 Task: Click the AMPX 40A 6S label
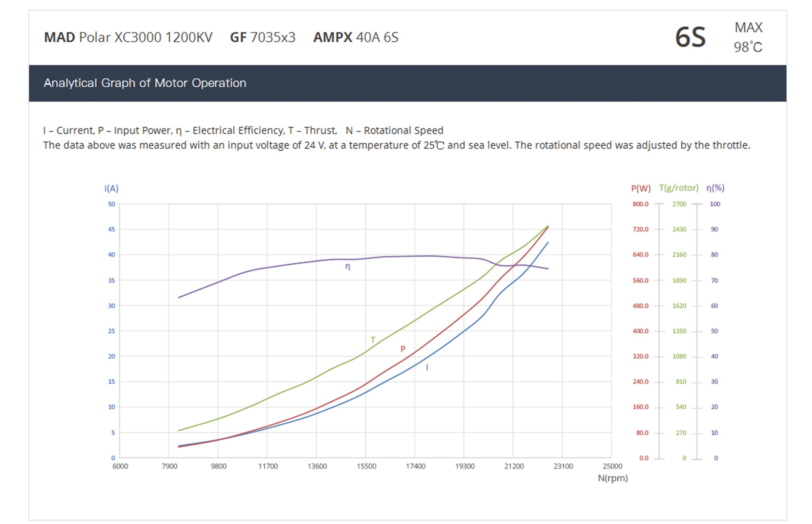pyautogui.click(x=355, y=37)
